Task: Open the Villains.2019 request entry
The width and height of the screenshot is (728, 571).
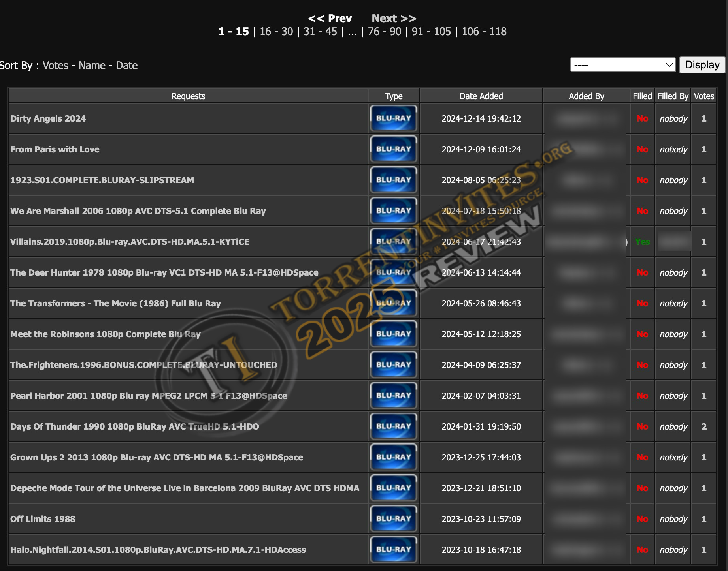Action: pos(130,242)
